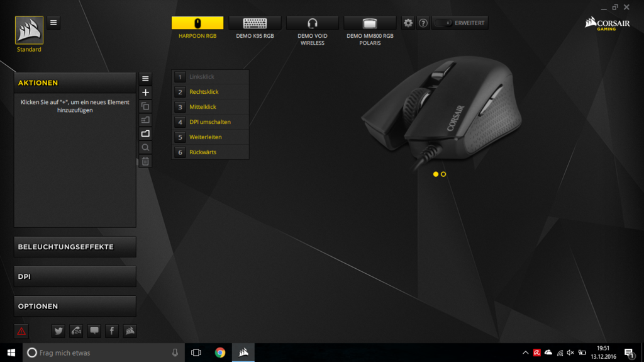This screenshot has width=644, height=362.
Task: Click the red antivirus tray icon
Action: [x=537, y=353]
